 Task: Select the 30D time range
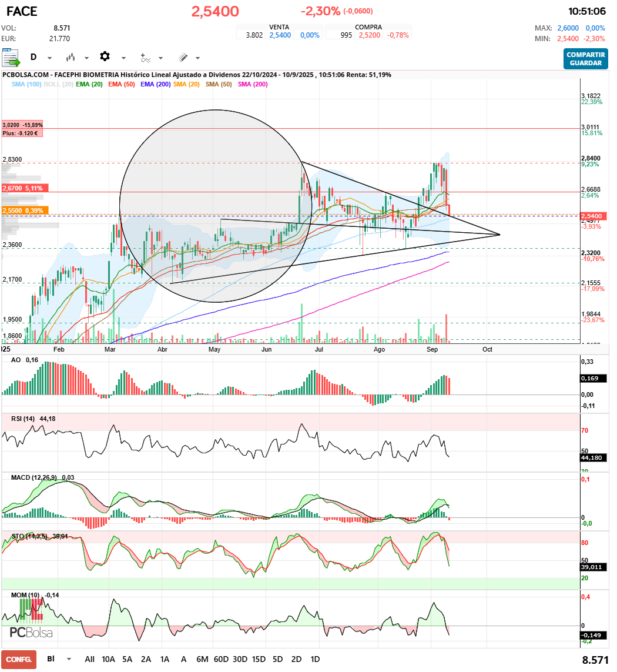coord(240,659)
